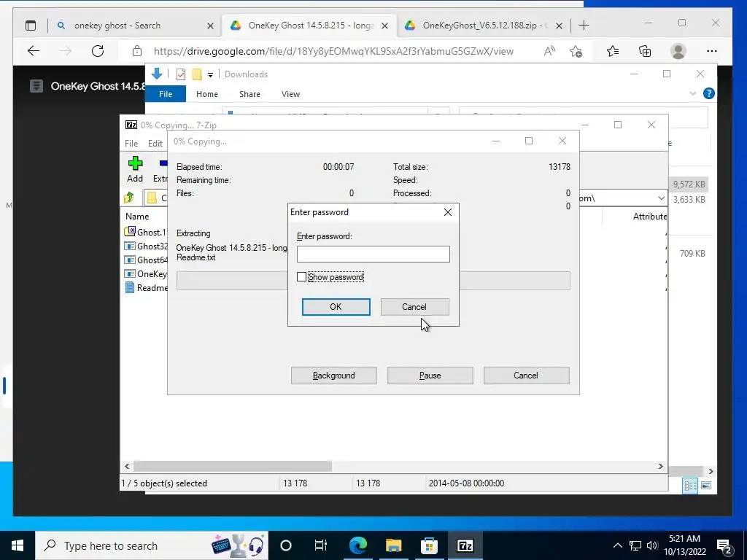
Task: Expand the 7-Zip address path dropdown
Action: click(661, 198)
